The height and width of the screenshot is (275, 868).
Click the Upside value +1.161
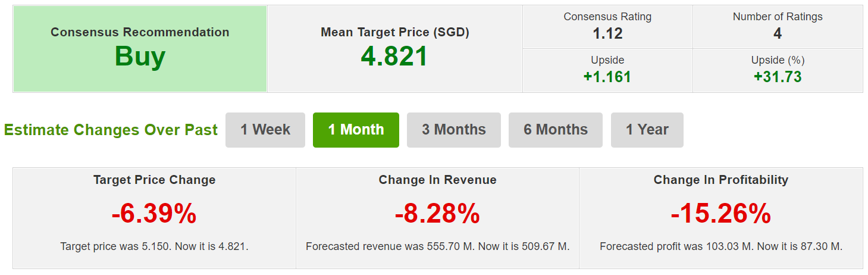click(607, 77)
